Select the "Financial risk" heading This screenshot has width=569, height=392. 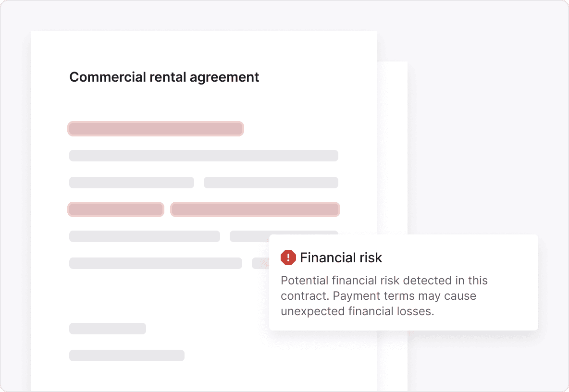point(341,257)
